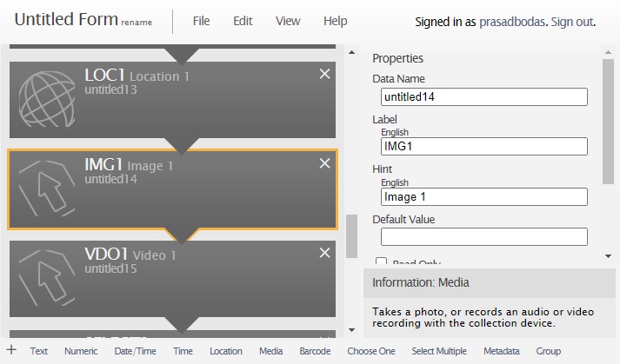Toggle the Read Only checkbox
This screenshot has width=620, height=364.
[x=381, y=261]
